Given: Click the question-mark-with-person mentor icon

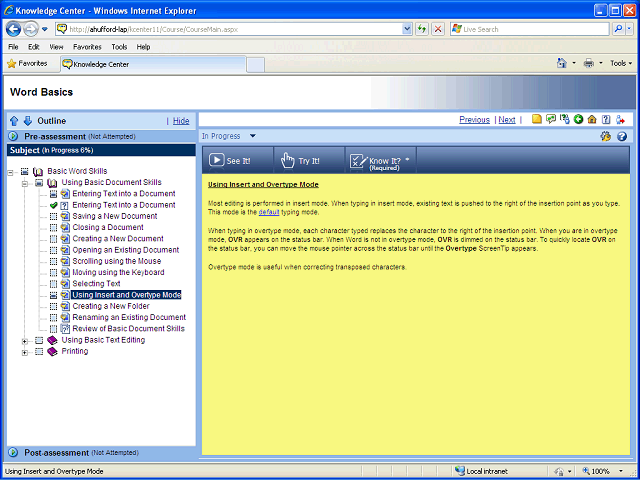Looking at the screenshot, I should pyautogui.click(x=564, y=119).
